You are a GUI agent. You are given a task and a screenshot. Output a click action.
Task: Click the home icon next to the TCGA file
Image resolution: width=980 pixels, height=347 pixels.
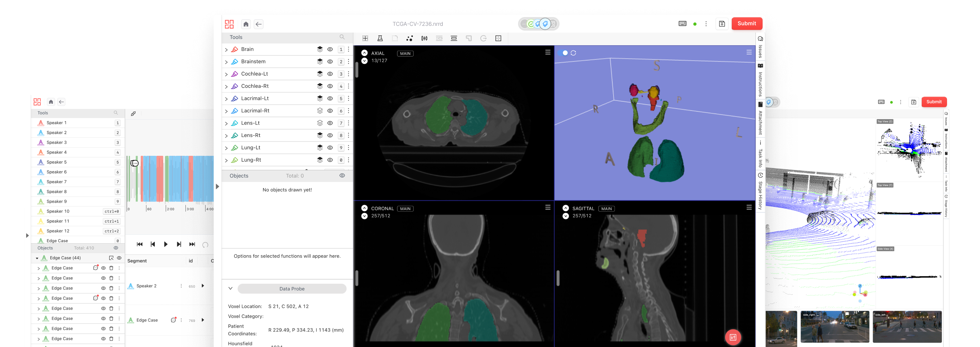246,24
